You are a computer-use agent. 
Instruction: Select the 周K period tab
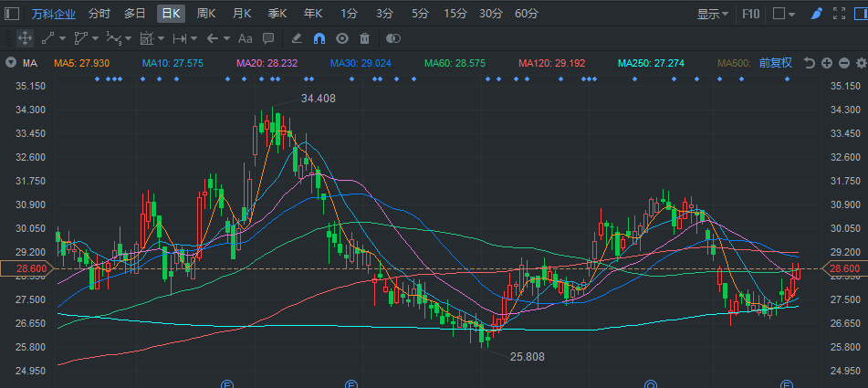(x=206, y=14)
